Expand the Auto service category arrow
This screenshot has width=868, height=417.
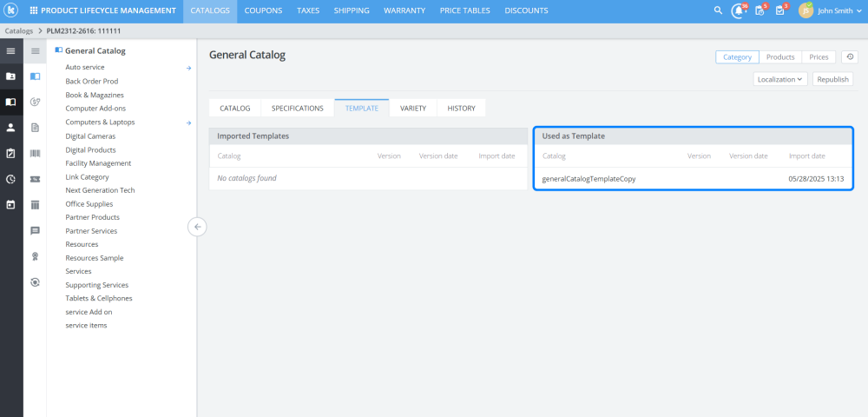(188, 68)
